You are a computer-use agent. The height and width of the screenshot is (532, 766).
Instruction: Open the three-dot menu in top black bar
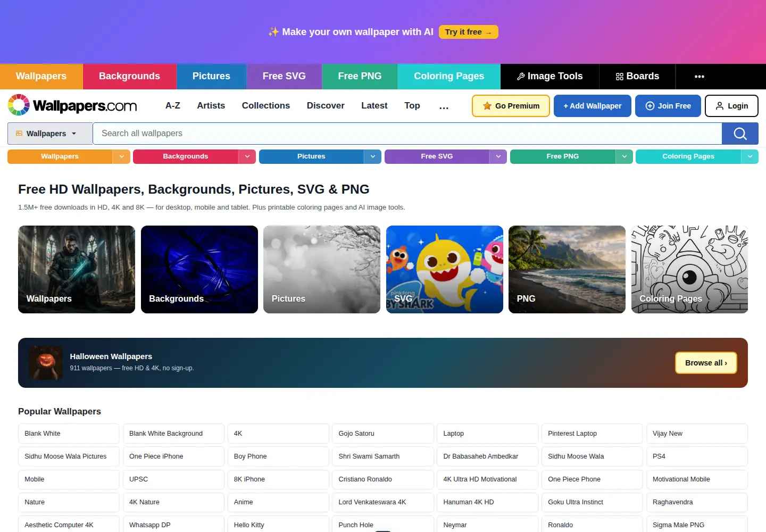(700, 77)
